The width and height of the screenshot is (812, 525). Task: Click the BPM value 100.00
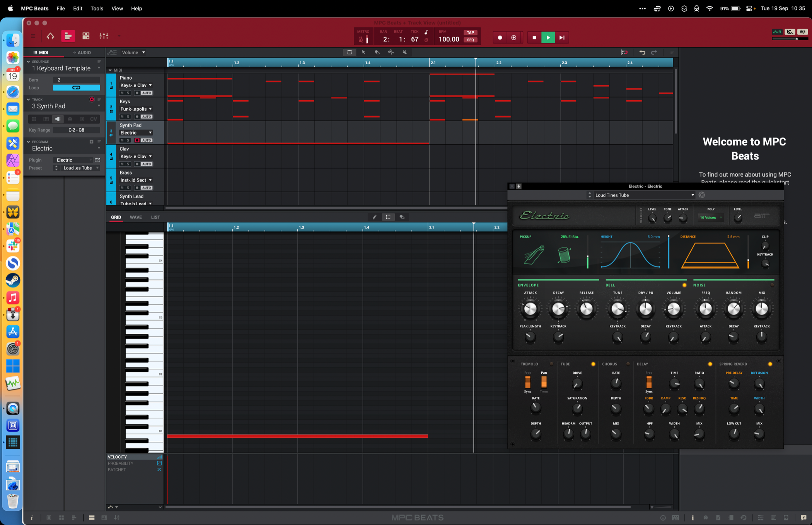[449, 39]
